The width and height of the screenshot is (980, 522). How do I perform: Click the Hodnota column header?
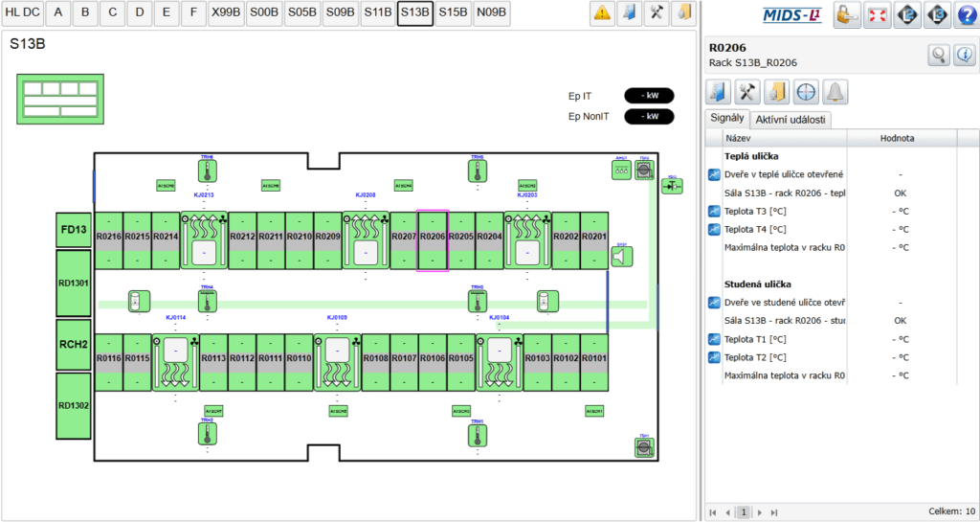(897, 139)
